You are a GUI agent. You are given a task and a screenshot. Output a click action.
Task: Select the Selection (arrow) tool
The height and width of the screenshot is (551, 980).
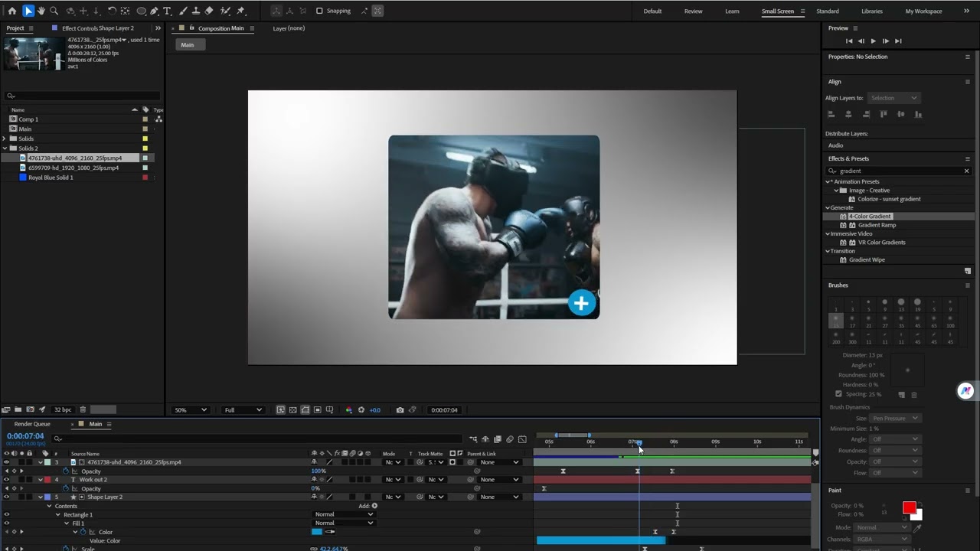[28, 11]
